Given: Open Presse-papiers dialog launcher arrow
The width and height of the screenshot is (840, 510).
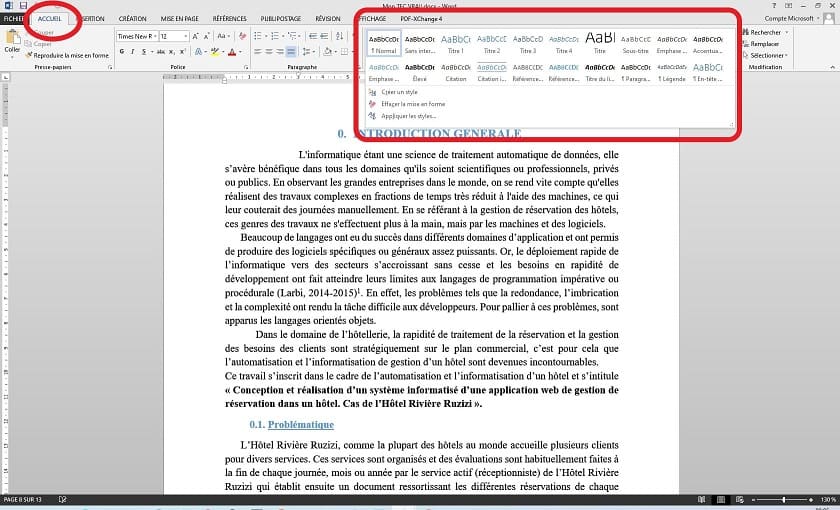Looking at the screenshot, I should [x=110, y=67].
